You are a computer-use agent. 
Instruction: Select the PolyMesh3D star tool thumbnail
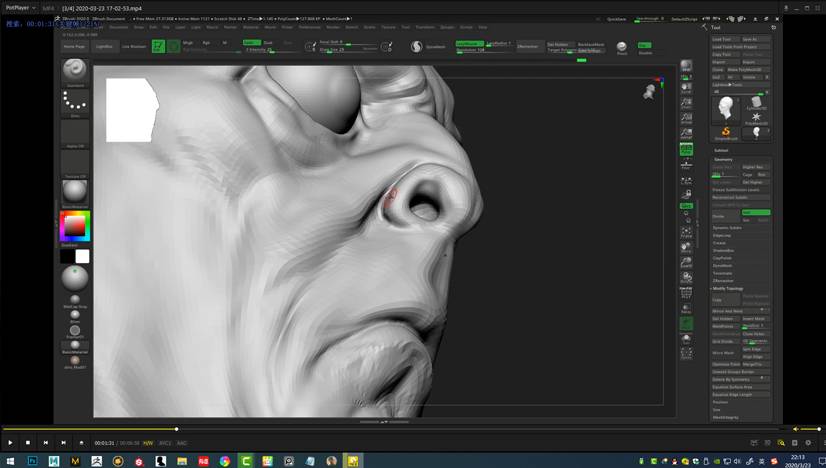point(756,118)
